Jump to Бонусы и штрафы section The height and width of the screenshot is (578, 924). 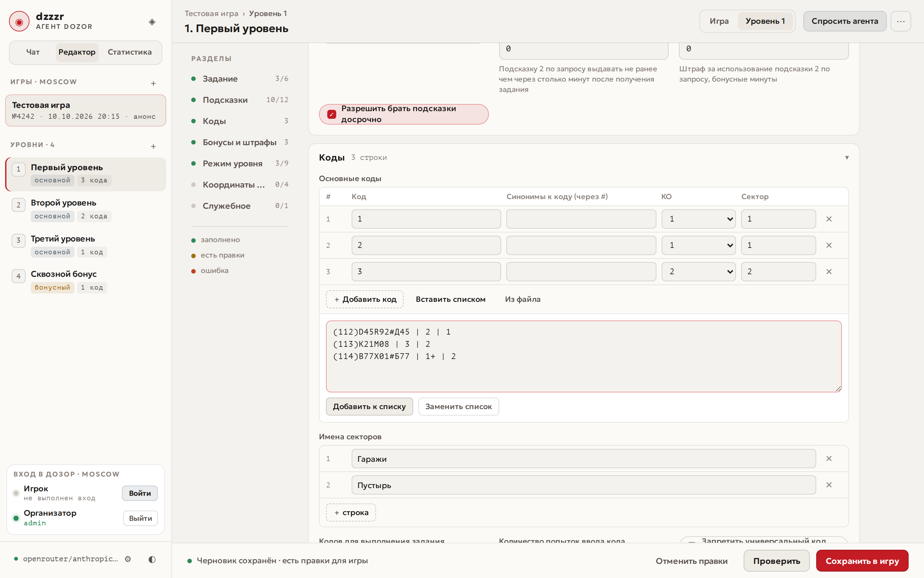[x=240, y=142]
